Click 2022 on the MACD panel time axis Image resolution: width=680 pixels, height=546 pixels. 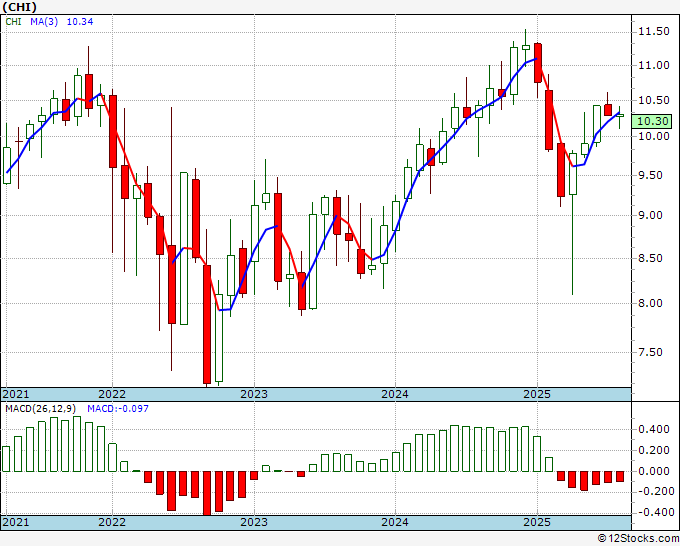pyautogui.click(x=112, y=522)
